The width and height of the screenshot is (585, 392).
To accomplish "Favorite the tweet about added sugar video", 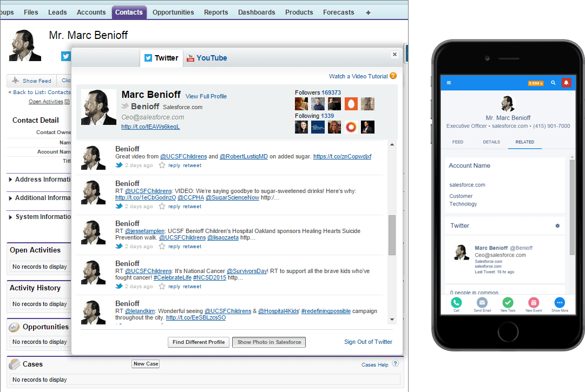I will click(162, 165).
